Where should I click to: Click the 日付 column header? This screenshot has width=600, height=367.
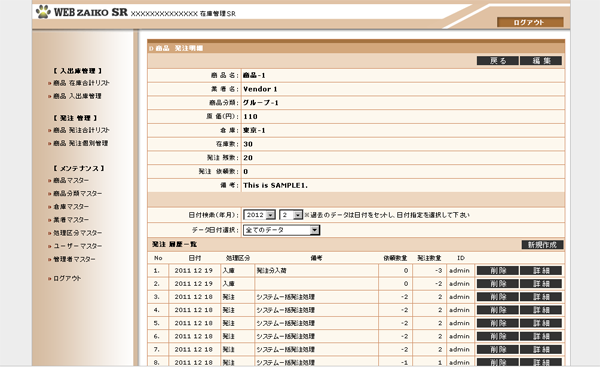tap(195, 258)
